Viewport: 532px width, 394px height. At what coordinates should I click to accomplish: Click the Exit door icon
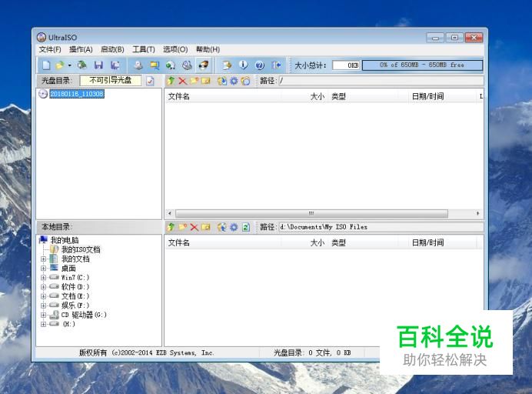276,65
